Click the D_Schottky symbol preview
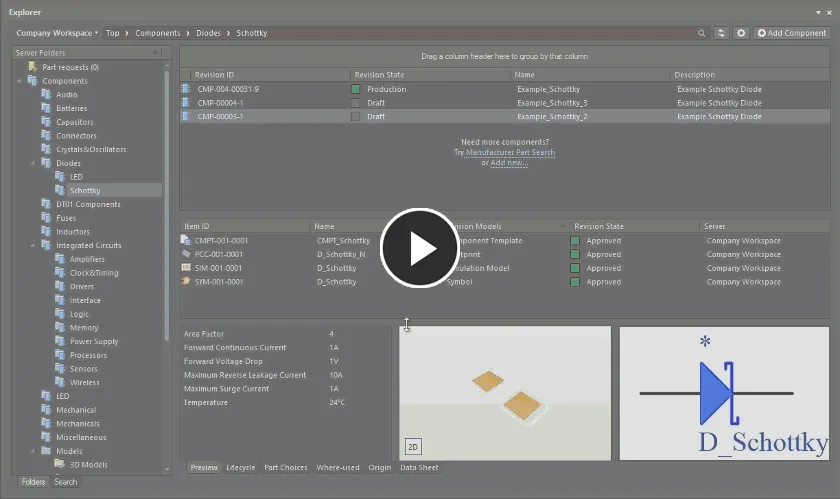This screenshot has width=840, height=499. (x=724, y=393)
